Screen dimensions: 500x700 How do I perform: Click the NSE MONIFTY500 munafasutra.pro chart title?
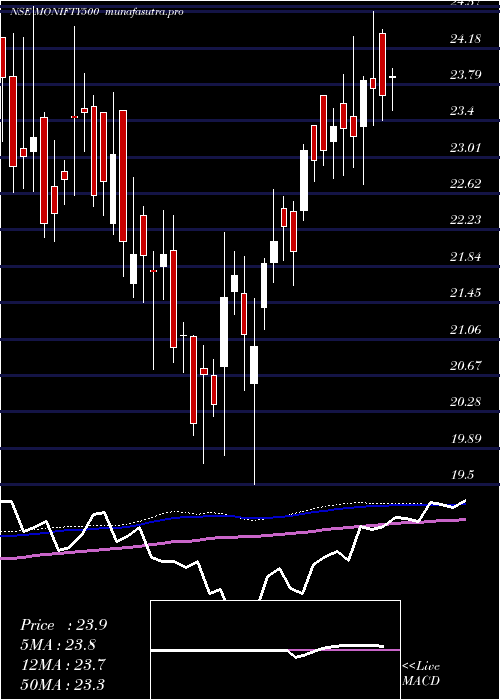96,12
